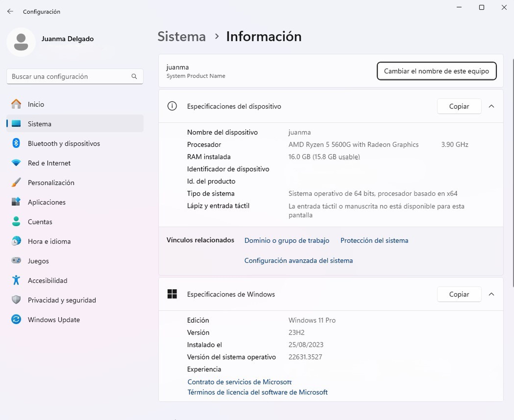Focus the Buscar una configuración field

click(75, 76)
